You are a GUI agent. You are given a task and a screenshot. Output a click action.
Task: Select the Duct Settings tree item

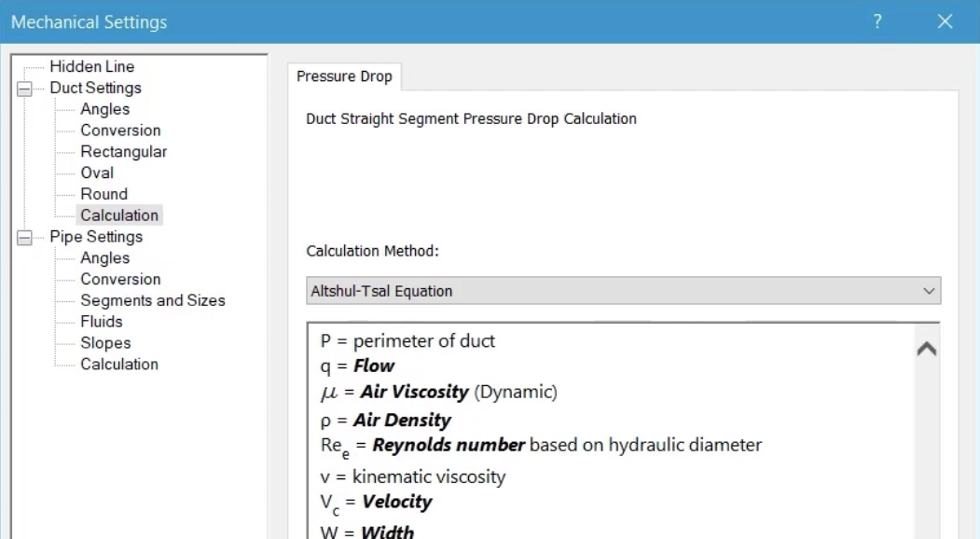[96, 88]
